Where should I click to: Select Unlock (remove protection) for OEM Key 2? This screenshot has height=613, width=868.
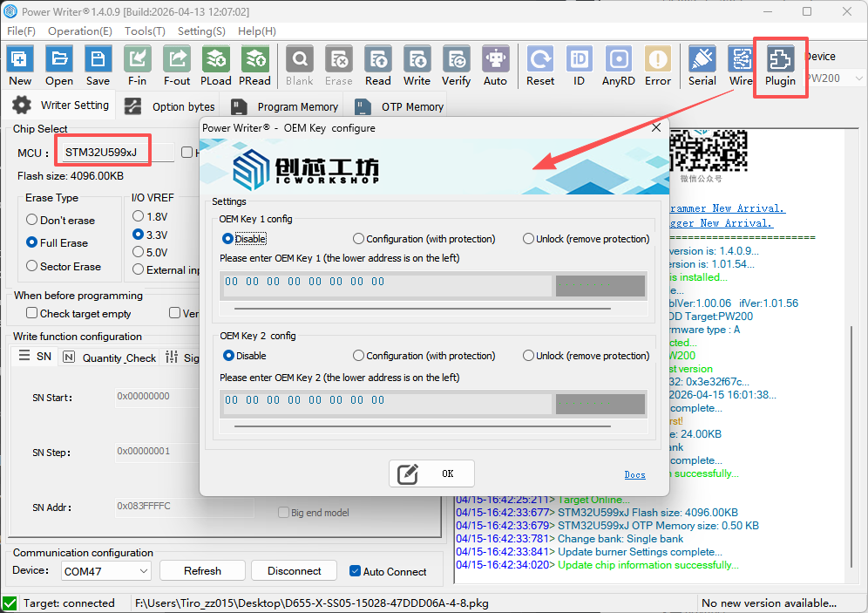click(529, 356)
